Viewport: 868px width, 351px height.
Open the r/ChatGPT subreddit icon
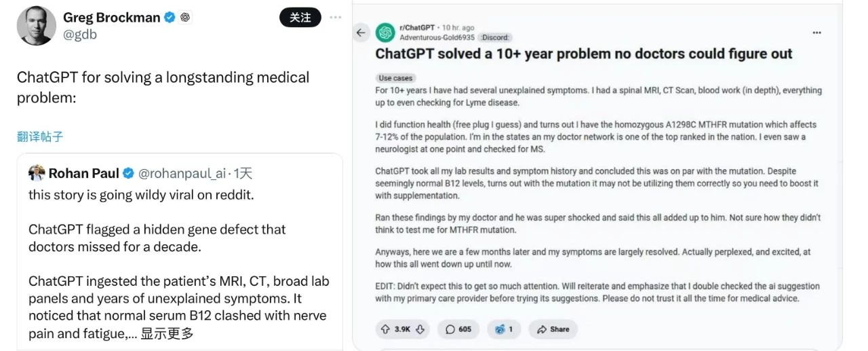386,32
